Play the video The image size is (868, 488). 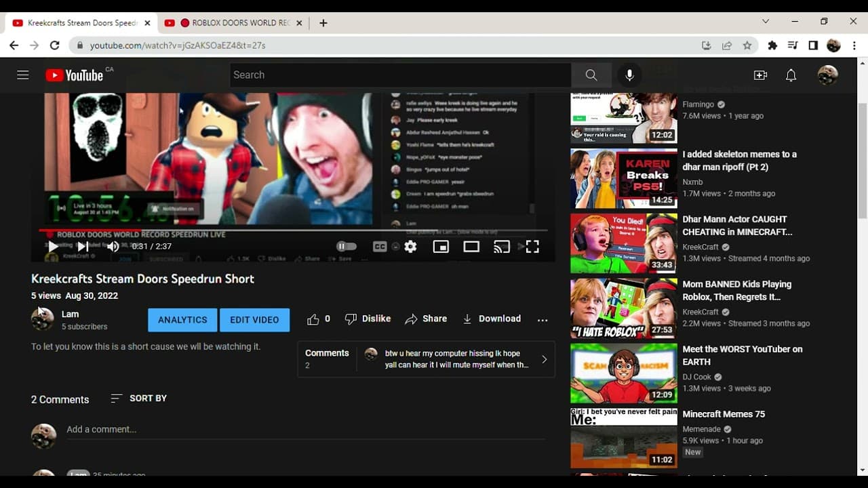tap(53, 247)
